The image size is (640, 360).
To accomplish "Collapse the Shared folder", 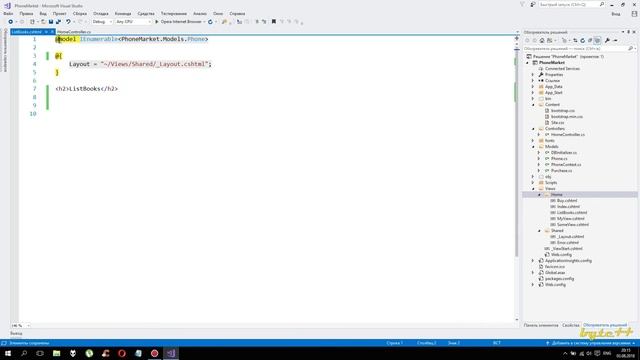I will point(539,231).
